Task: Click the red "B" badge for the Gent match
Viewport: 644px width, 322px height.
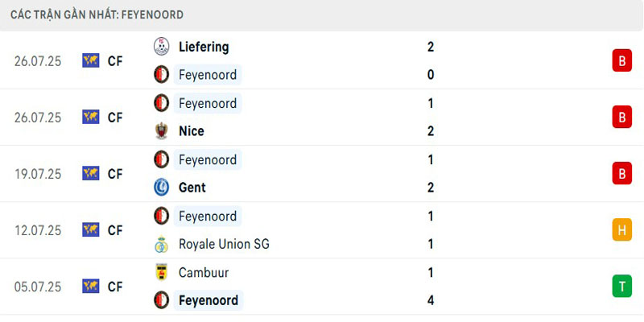Action: pos(621,173)
